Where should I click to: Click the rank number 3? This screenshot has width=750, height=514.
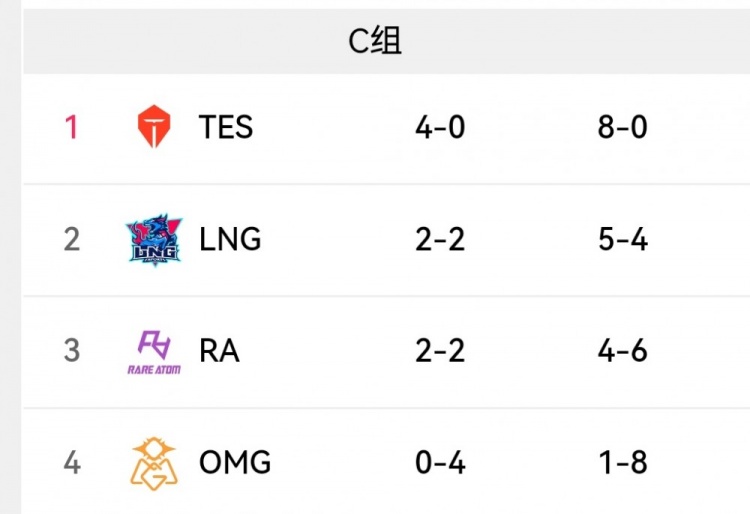(x=71, y=351)
